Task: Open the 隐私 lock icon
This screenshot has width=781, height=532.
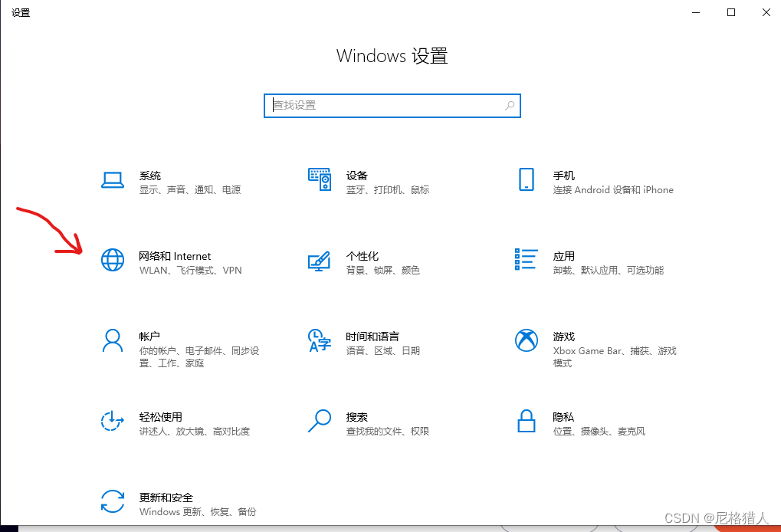Action: click(x=527, y=421)
